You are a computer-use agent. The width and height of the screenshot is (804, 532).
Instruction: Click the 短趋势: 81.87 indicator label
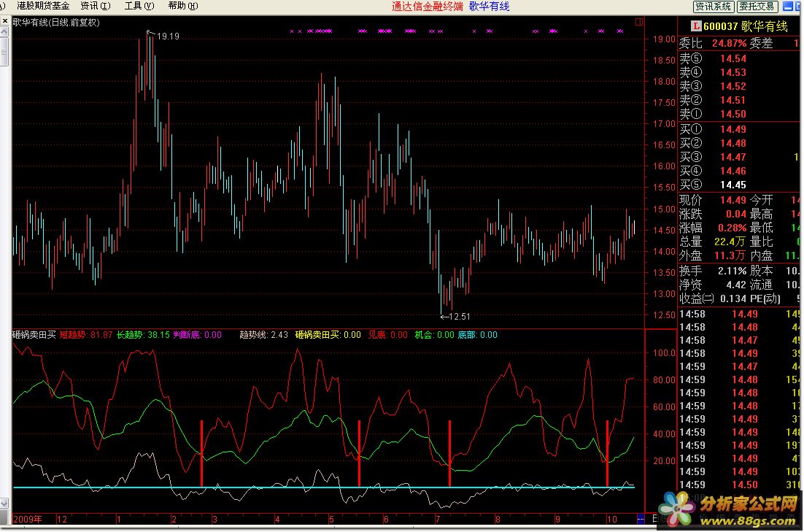click(x=85, y=335)
